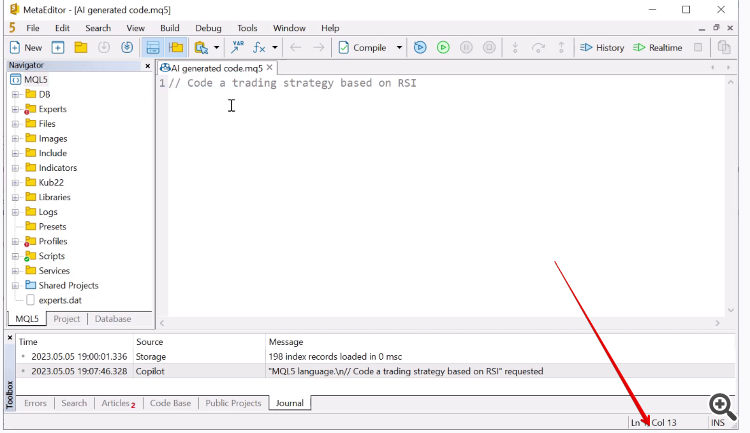Start Realtime profiling
The width and height of the screenshot is (750, 433).
point(657,47)
